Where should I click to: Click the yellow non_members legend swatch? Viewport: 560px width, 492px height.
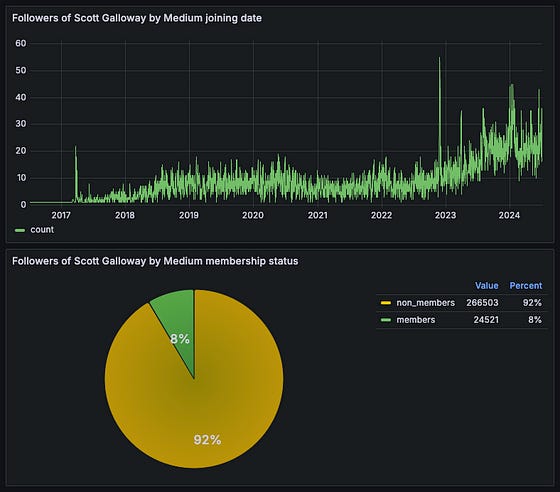point(386,303)
